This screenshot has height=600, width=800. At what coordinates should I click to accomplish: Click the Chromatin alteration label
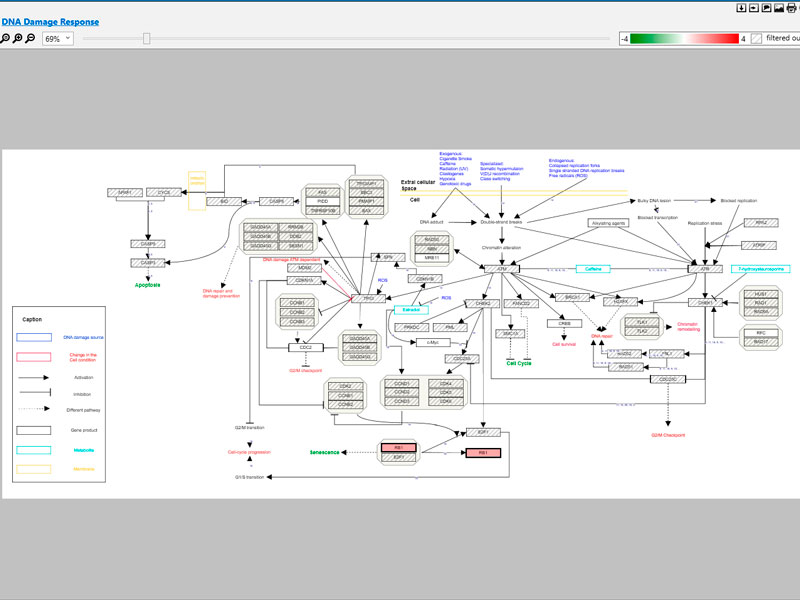(x=502, y=247)
